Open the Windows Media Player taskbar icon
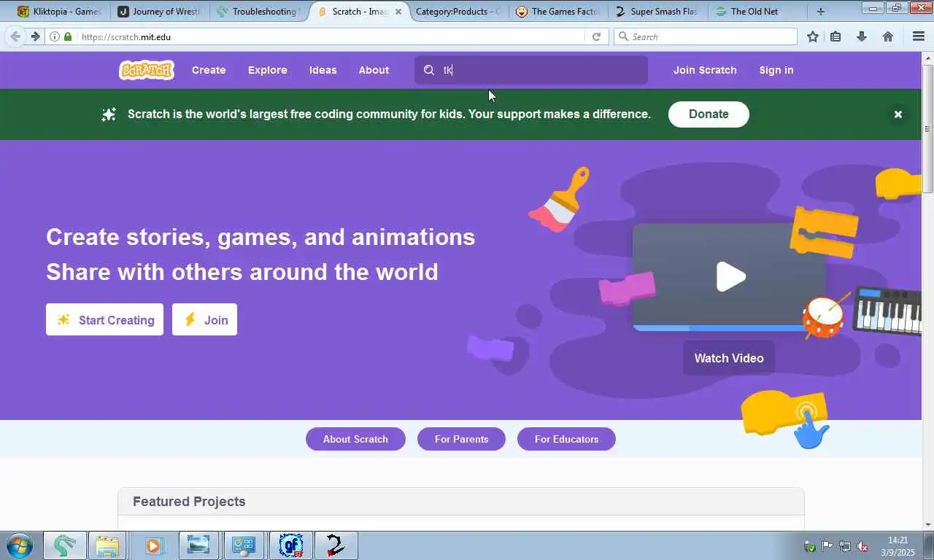The image size is (934, 560). (x=153, y=545)
